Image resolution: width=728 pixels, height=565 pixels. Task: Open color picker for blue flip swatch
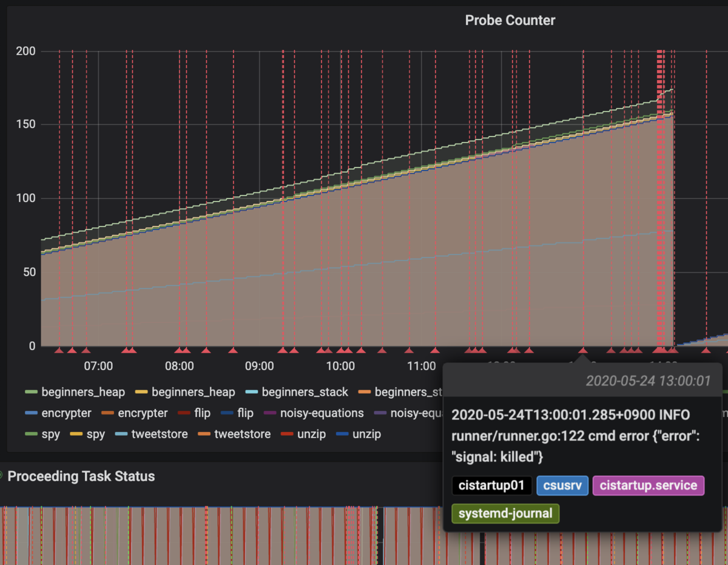tap(227, 413)
